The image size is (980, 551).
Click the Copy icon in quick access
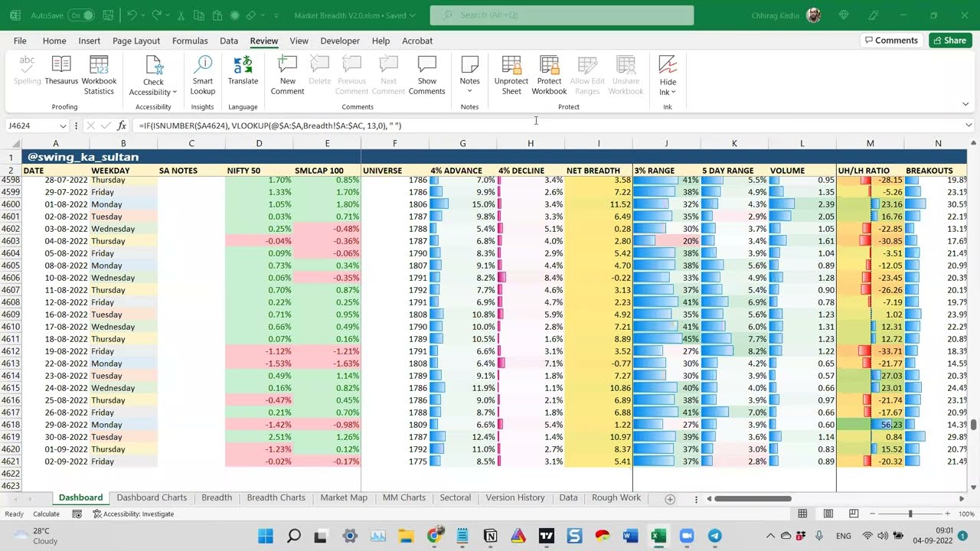pos(198,15)
